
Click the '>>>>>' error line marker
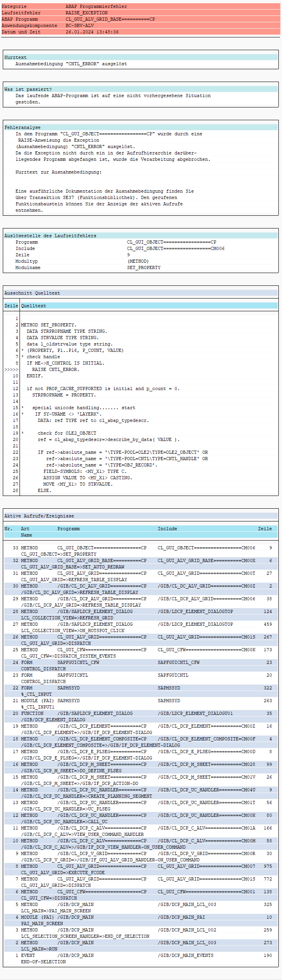(x=11, y=369)
